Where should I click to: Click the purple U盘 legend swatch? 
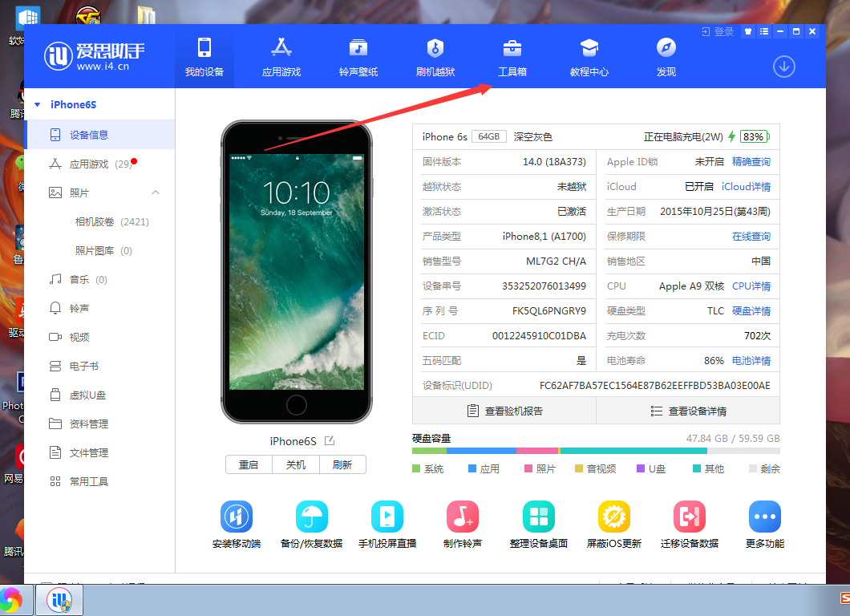[x=641, y=468]
